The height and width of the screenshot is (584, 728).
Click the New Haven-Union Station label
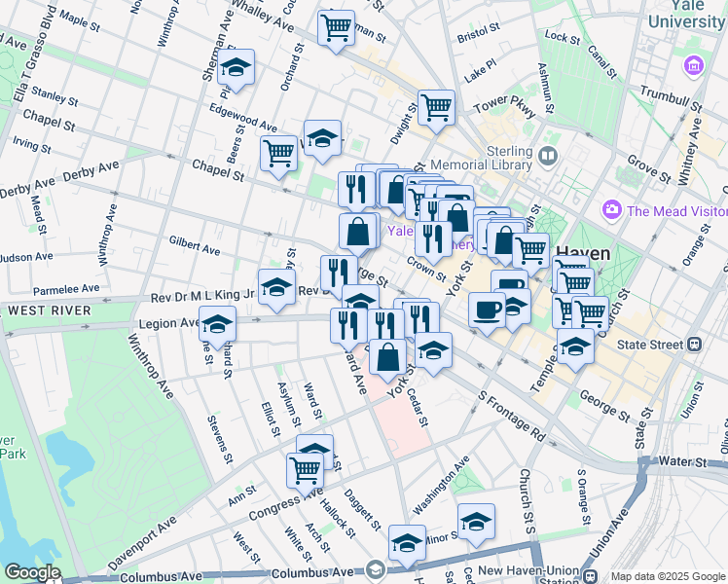(528, 575)
